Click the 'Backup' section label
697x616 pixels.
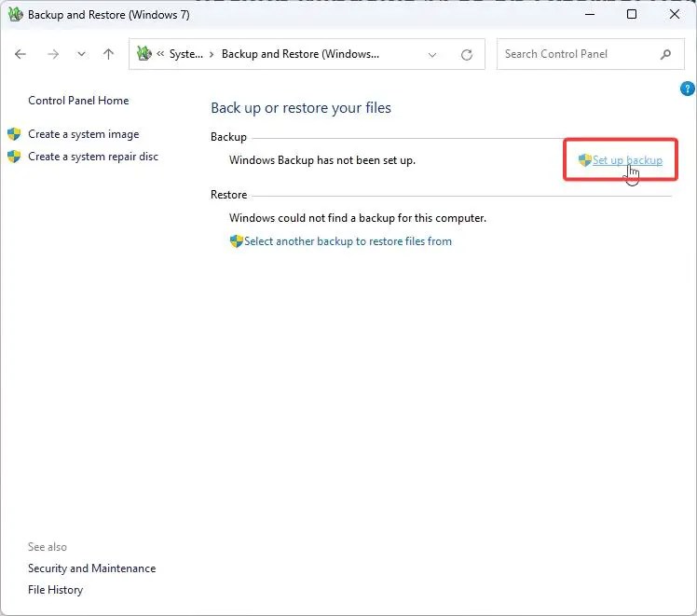(x=228, y=137)
